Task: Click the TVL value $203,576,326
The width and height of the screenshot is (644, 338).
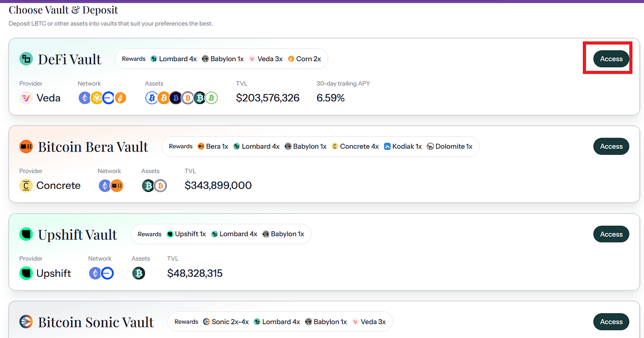Action: 268,98
